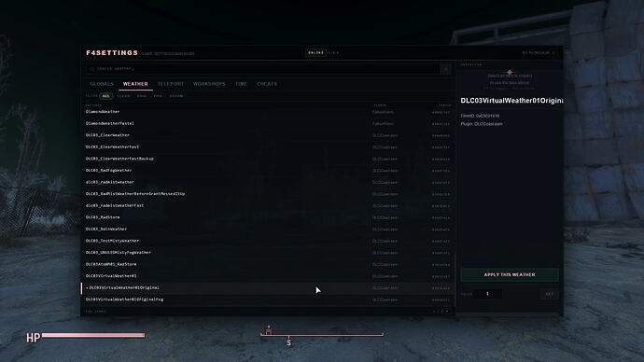Click the F4SETTINGS title logo
Viewport: 644px width, 362px height.
coord(112,53)
